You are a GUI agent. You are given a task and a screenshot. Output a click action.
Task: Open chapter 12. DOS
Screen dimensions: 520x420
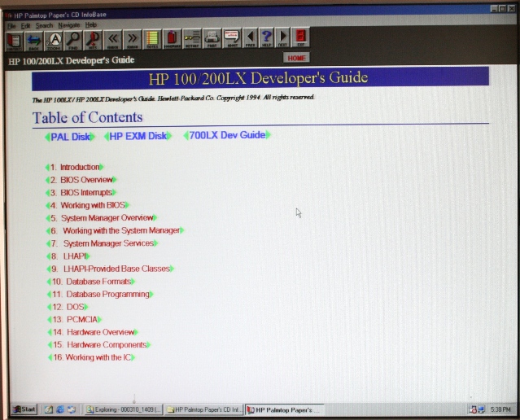(x=68, y=307)
